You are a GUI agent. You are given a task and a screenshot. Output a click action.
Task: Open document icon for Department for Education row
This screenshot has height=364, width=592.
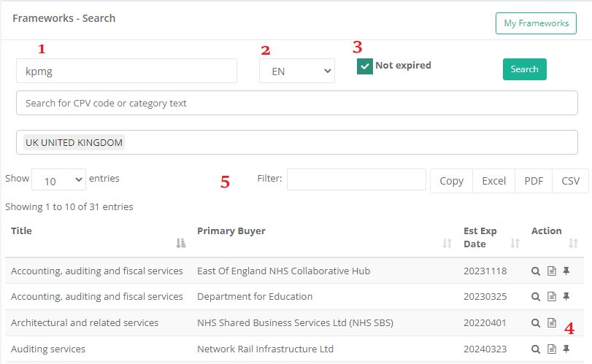click(552, 297)
